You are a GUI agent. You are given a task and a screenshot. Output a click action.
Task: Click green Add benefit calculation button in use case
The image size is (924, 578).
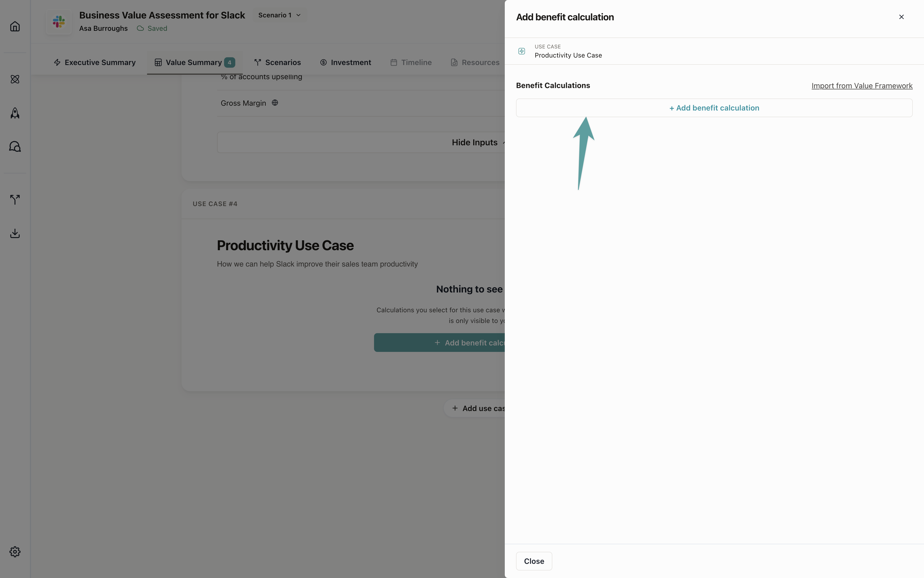440,343
